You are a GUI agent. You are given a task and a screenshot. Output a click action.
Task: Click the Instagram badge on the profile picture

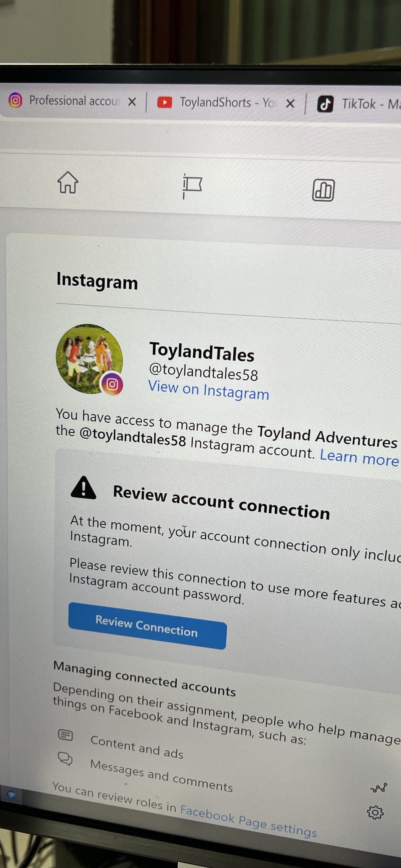tap(112, 384)
